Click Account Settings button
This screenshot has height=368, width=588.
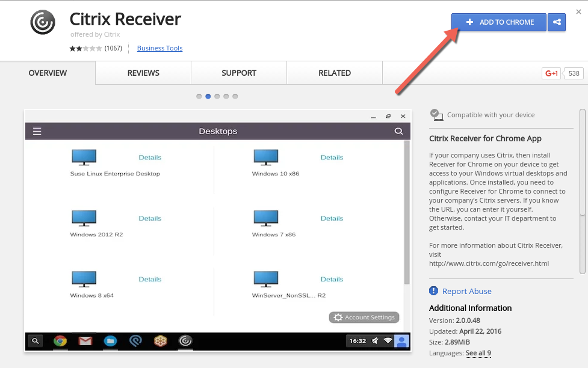364,317
